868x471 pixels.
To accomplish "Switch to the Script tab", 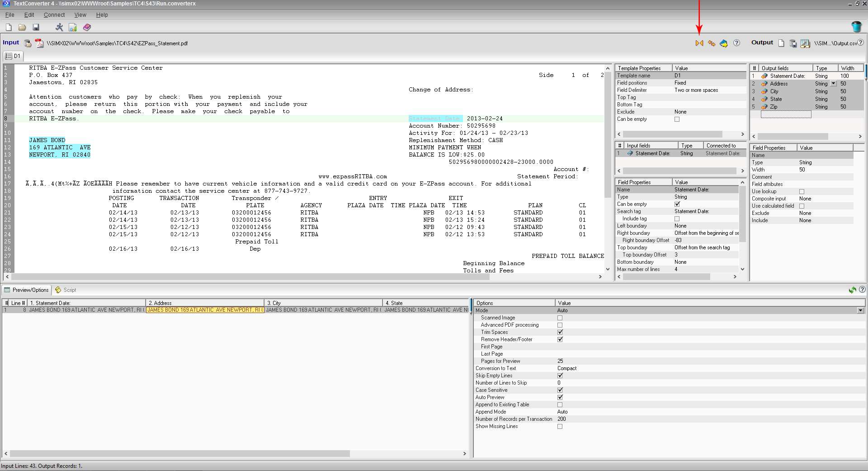I will (x=66, y=290).
